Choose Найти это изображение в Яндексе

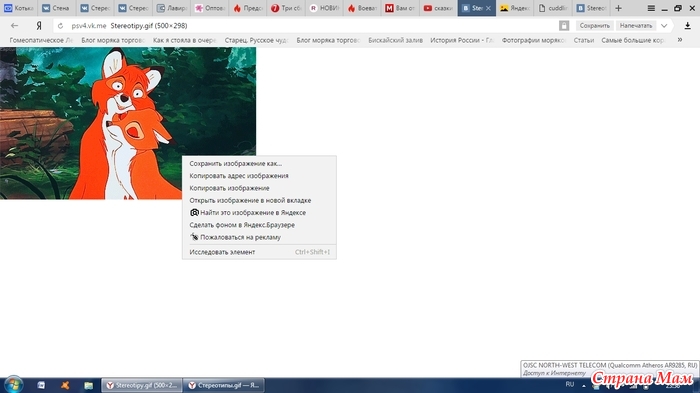[259, 213]
